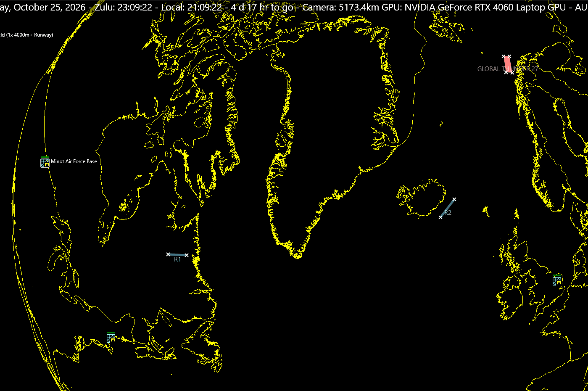Image resolution: width=588 pixels, height=391 pixels.
Task: Click the eastern X marker of R1
Action: [x=187, y=255]
